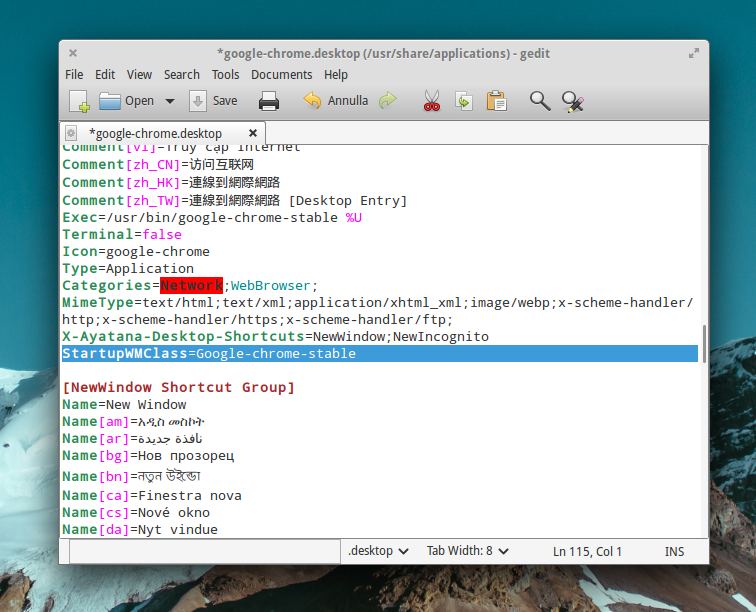Undo with the Annulla arrow icon
Screen dimensions: 756x612
point(312,100)
